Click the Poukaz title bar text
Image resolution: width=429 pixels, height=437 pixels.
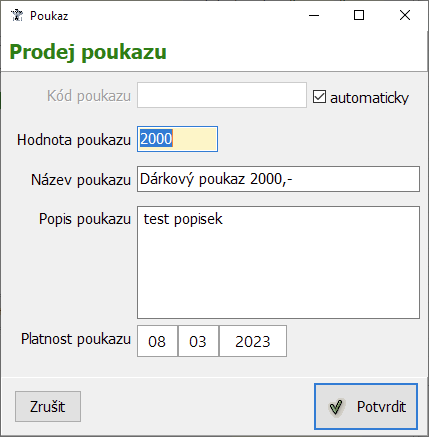coord(49,16)
